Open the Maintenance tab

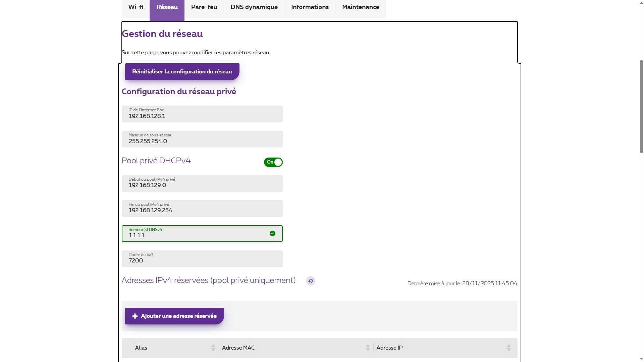(361, 7)
